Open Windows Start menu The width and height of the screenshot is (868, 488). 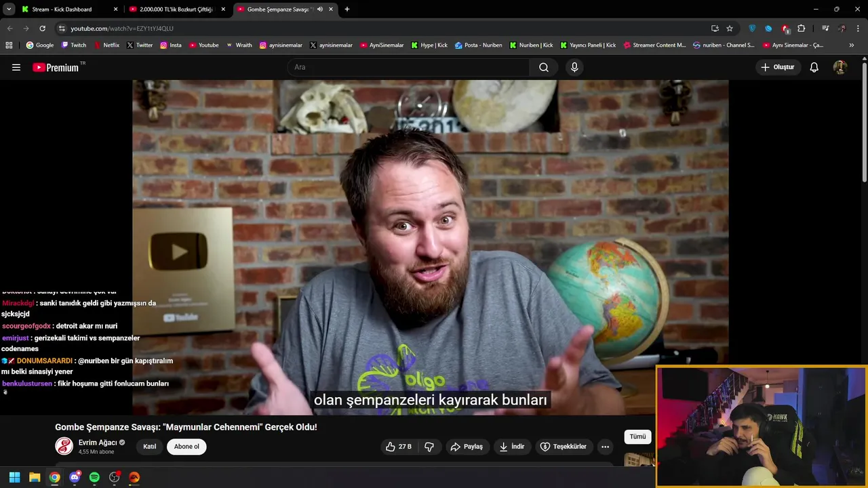coord(14,477)
